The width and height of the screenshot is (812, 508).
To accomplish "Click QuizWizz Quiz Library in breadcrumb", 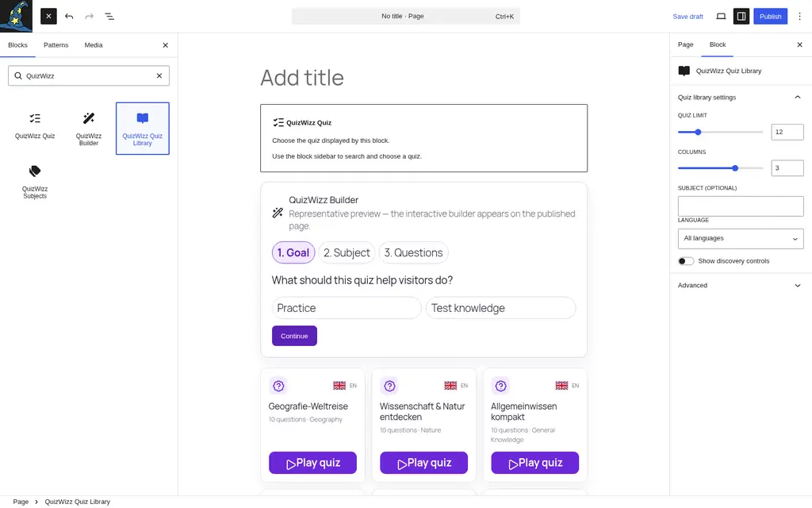I will point(77,502).
